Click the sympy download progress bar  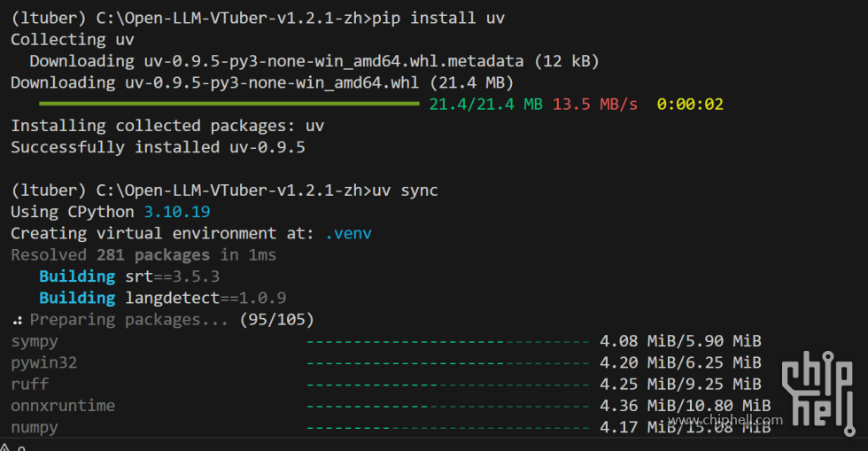447,341
